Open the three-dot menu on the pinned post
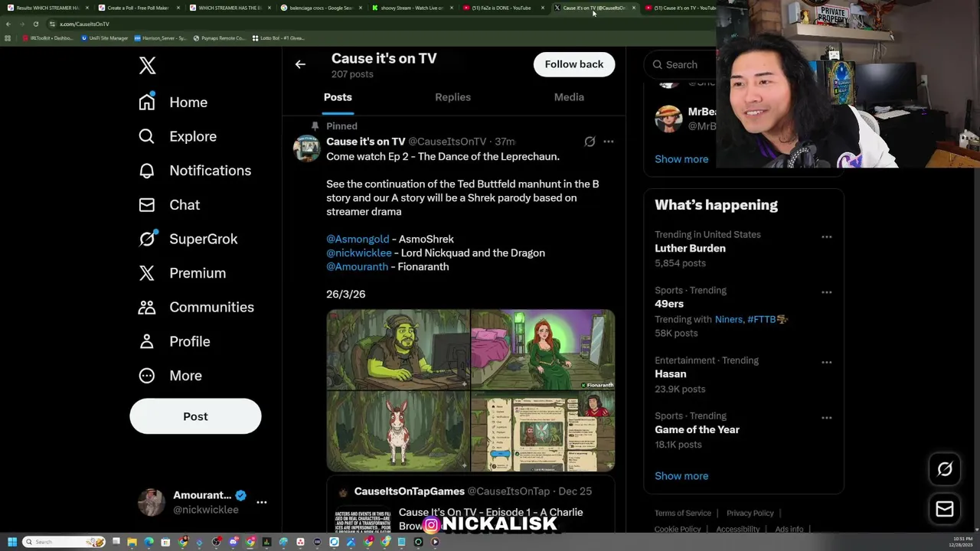The height and width of the screenshot is (551, 980). coord(609,142)
